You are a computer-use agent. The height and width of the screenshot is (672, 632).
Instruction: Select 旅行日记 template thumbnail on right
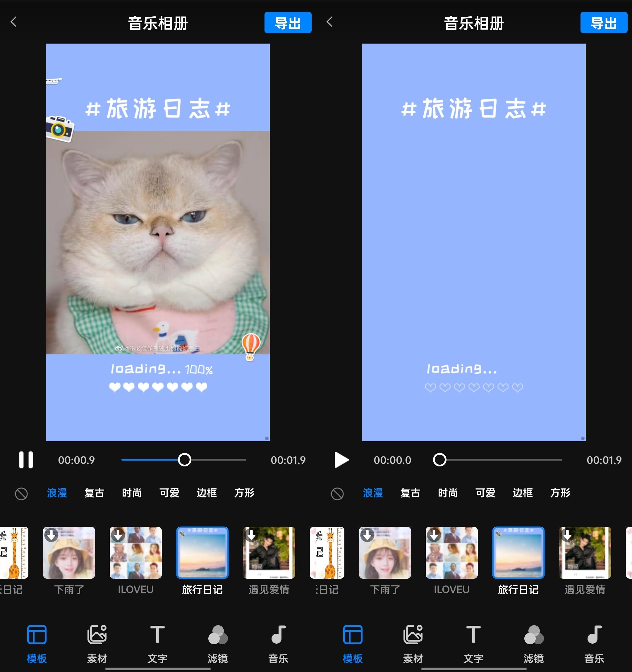point(518,553)
